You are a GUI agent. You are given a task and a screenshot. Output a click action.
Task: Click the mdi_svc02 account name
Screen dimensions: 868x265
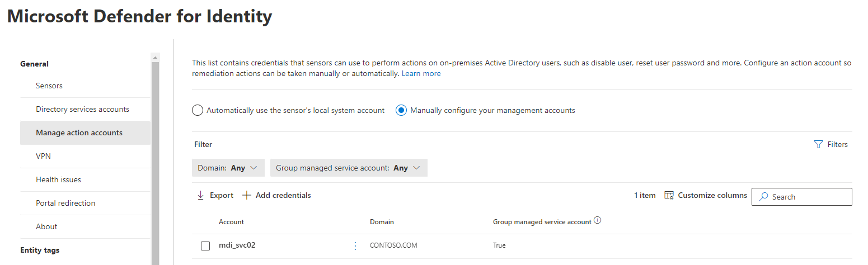pos(237,245)
